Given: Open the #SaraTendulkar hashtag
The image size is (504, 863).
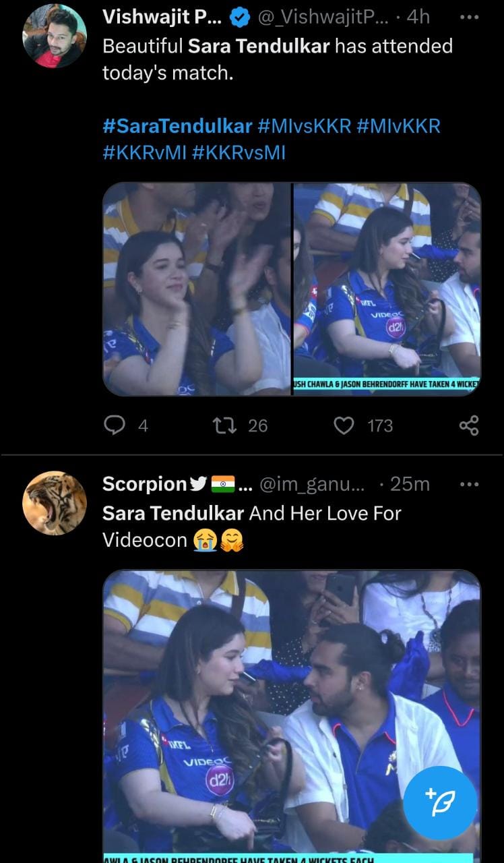Looking at the screenshot, I should [177, 126].
